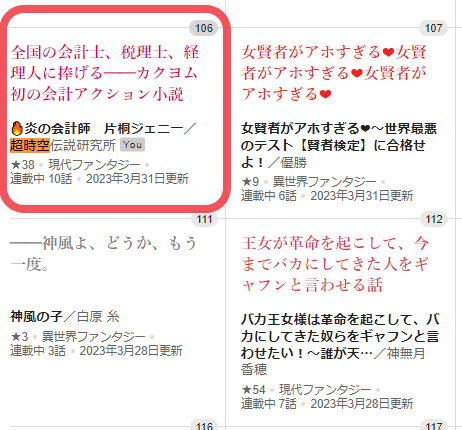
Task: Click the gray catchphrase 神風よ、どうか、もう一度
Action: (103, 254)
